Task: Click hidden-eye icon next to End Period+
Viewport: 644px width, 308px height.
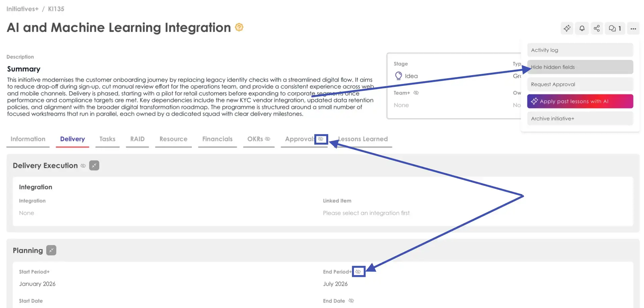Action: tap(358, 272)
